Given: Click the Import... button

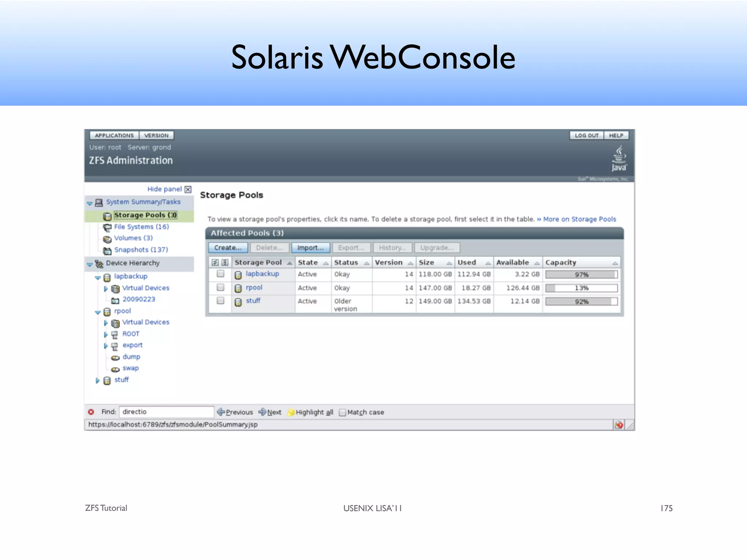Looking at the screenshot, I should pyautogui.click(x=310, y=248).
